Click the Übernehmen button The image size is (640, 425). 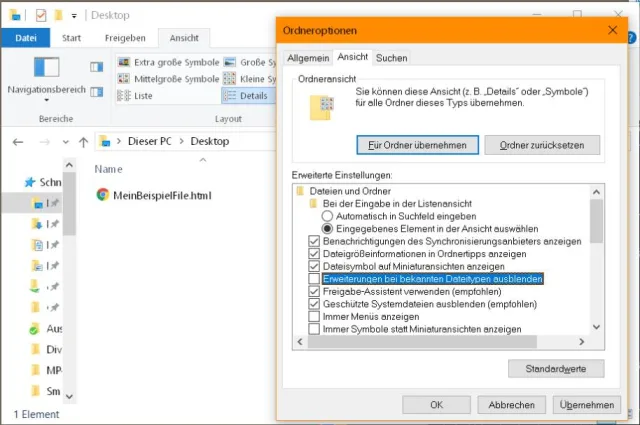click(587, 405)
